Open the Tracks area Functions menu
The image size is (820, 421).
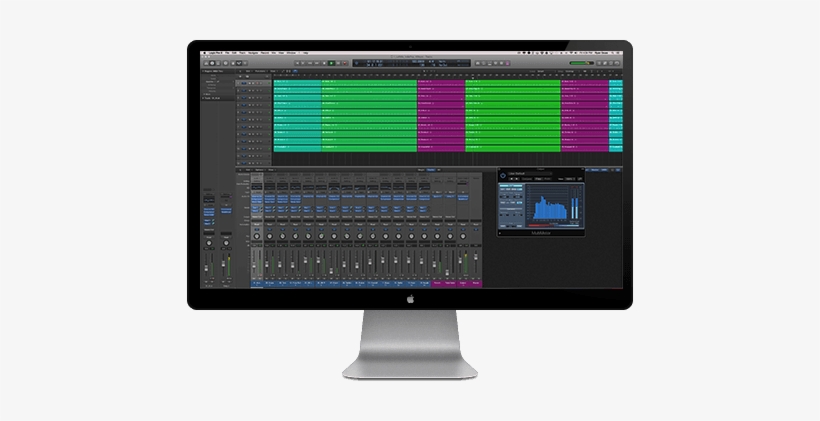(x=260, y=71)
